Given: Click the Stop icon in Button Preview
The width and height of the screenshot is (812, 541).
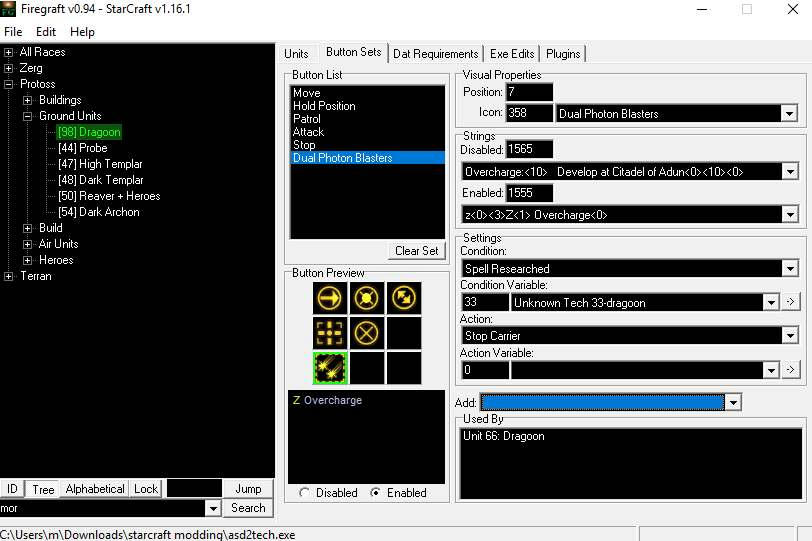Looking at the screenshot, I should [x=367, y=333].
